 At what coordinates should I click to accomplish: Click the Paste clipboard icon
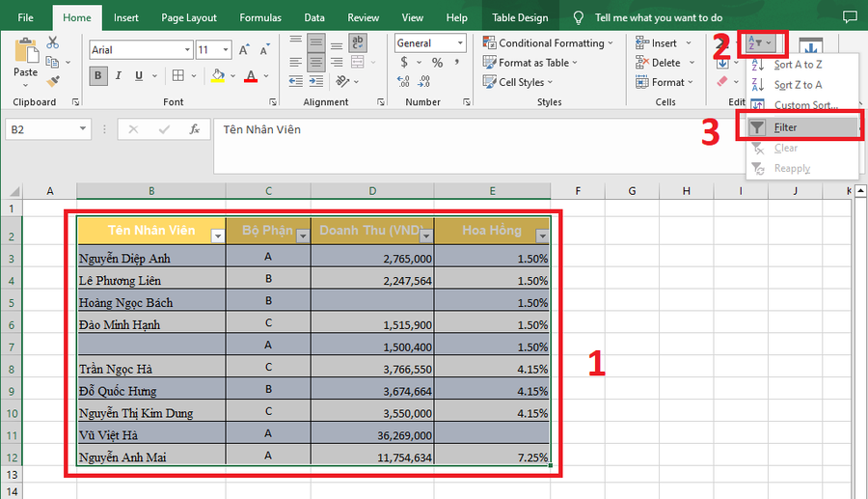point(25,50)
